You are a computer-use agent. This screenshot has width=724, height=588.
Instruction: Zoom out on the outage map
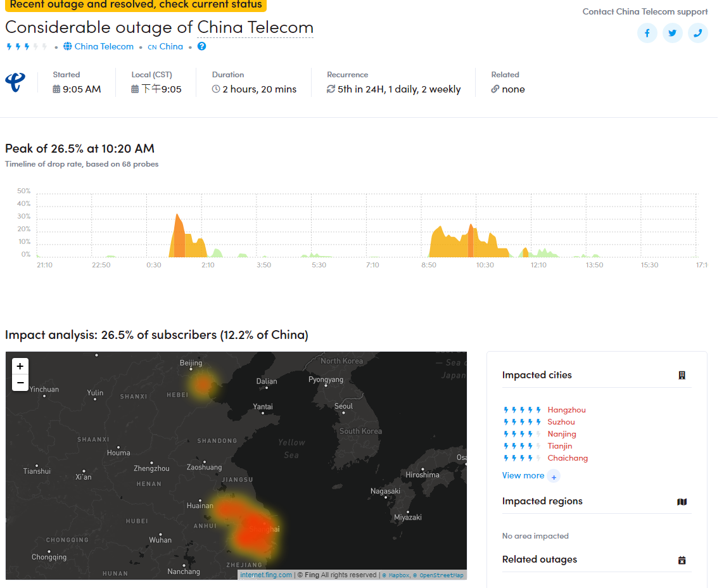pyautogui.click(x=20, y=383)
